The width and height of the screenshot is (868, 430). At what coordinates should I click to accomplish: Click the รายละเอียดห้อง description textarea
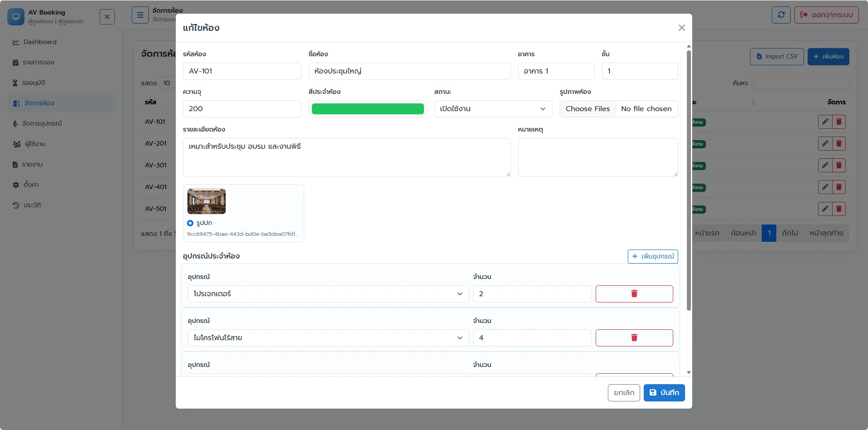[x=346, y=157]
